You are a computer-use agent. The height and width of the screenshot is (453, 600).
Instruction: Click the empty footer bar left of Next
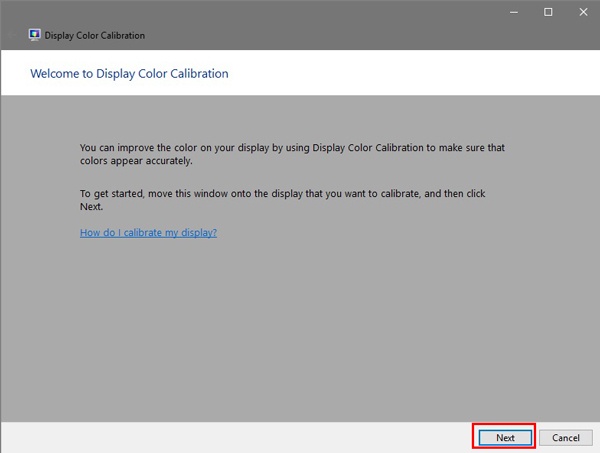coord(230,438)
